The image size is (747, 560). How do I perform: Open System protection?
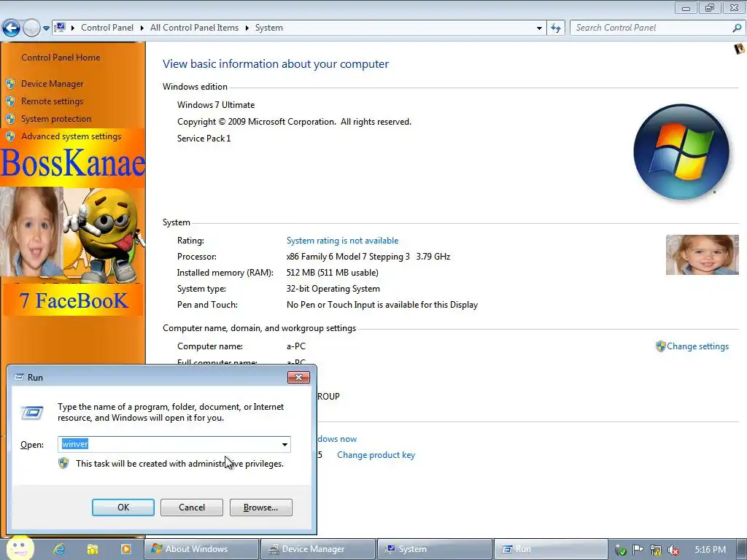pyautogui.click(x=56, y=119)
